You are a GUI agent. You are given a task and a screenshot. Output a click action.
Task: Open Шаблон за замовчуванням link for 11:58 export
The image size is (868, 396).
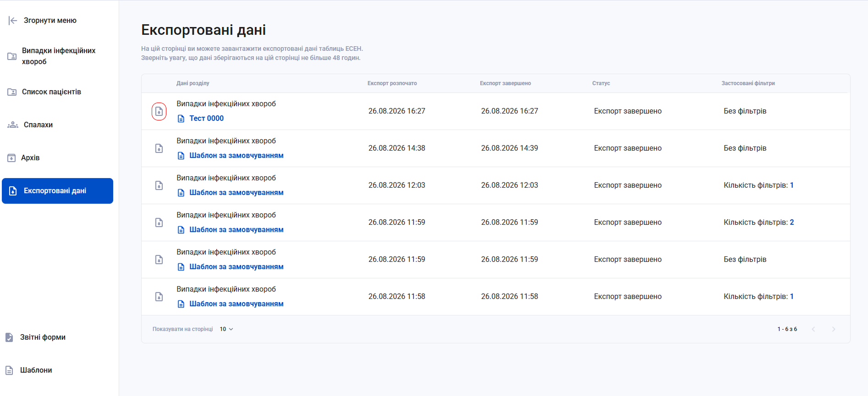pos(236,304)
